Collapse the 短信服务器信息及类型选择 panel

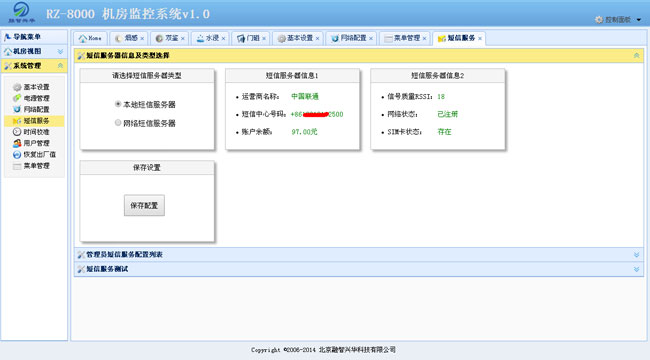coord(636,55)
